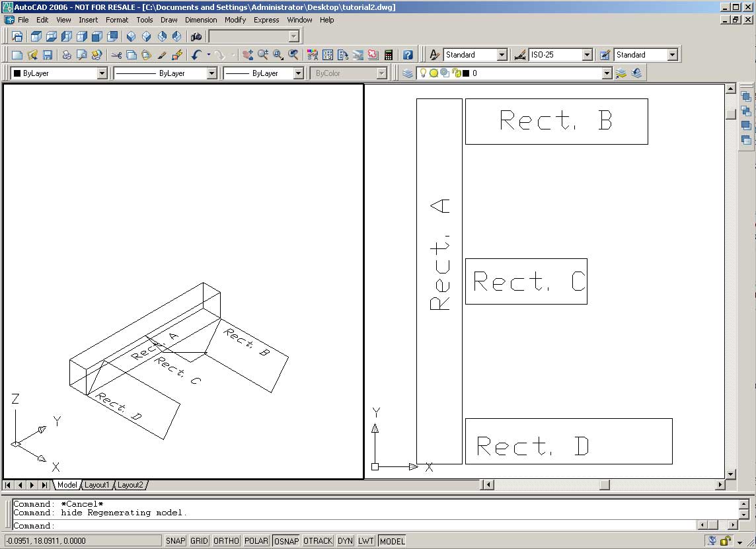The image size is (756, 549).
Task: Open the Text Style manager icon
Action: (x=434, y=55)
